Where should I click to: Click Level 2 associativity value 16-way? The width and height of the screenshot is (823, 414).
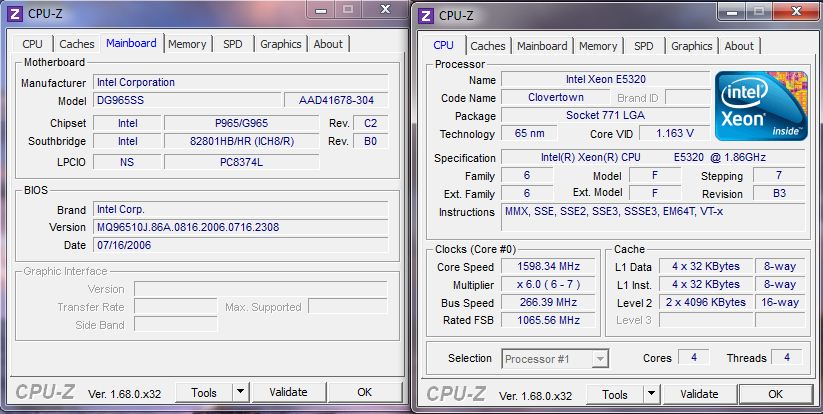(x=780, y=302)
